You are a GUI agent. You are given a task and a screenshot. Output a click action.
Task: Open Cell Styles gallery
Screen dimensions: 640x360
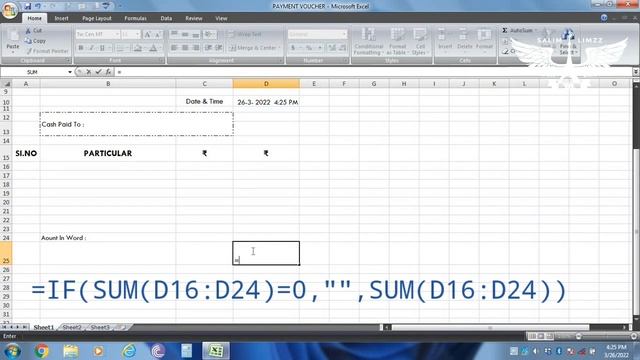(419, 42)
